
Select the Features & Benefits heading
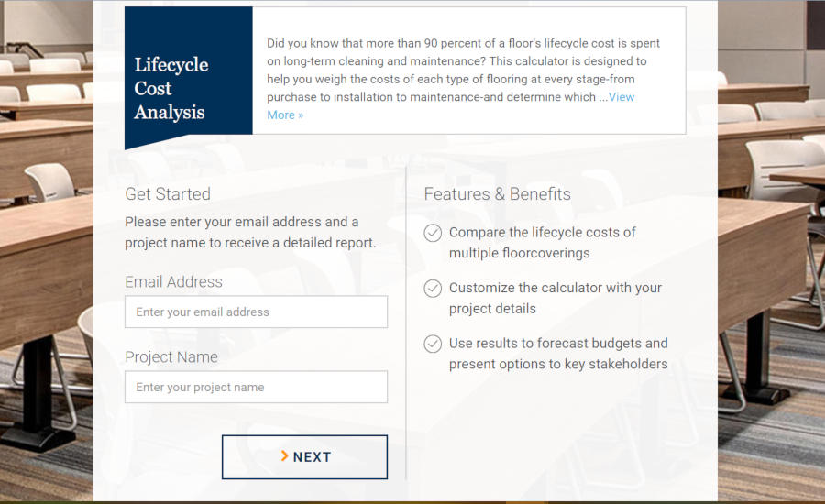(497, 194)
